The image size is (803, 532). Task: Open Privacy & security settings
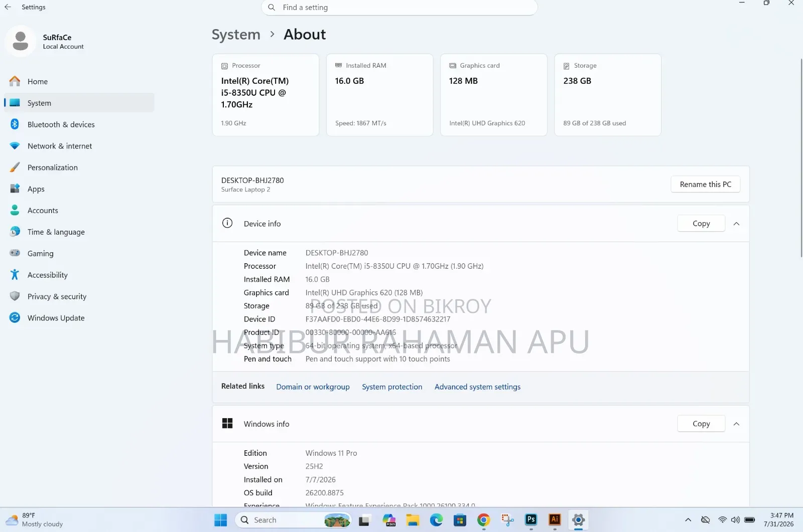pos(79,296)
